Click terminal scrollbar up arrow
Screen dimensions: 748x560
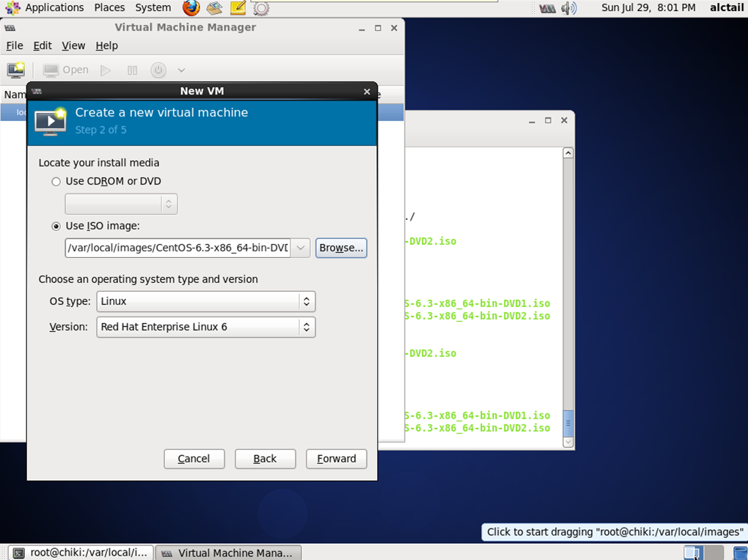pyautogui.click(x=568, y=153)
